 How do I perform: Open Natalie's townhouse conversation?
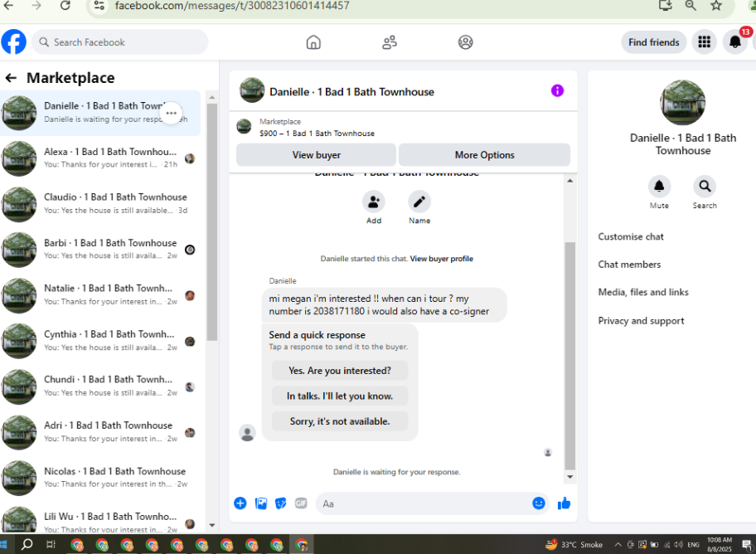(x=100, y=295)
